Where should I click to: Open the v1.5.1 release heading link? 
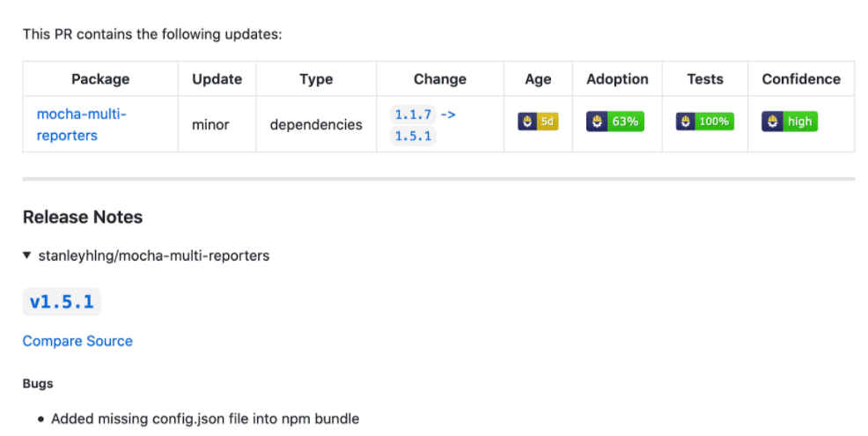click(x=62, y=302)
